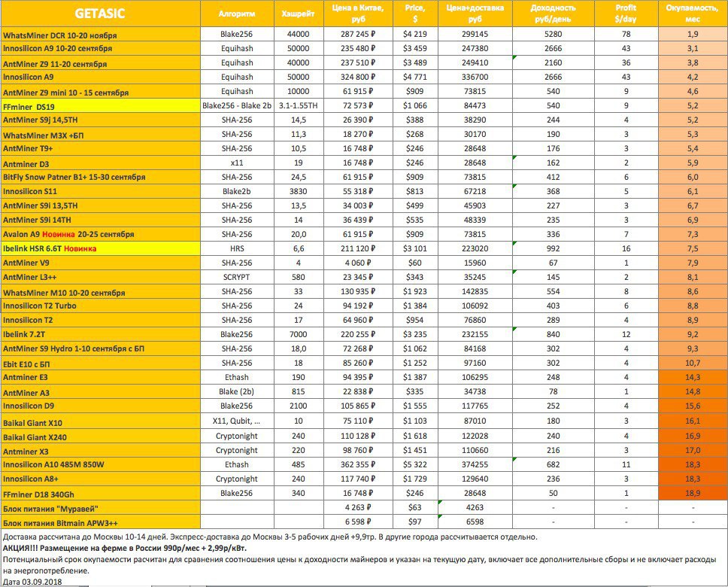
Task: Click "AntMiner S9 Hydro 1-10 сентября с БП"
Action: [x=100, y=349]
